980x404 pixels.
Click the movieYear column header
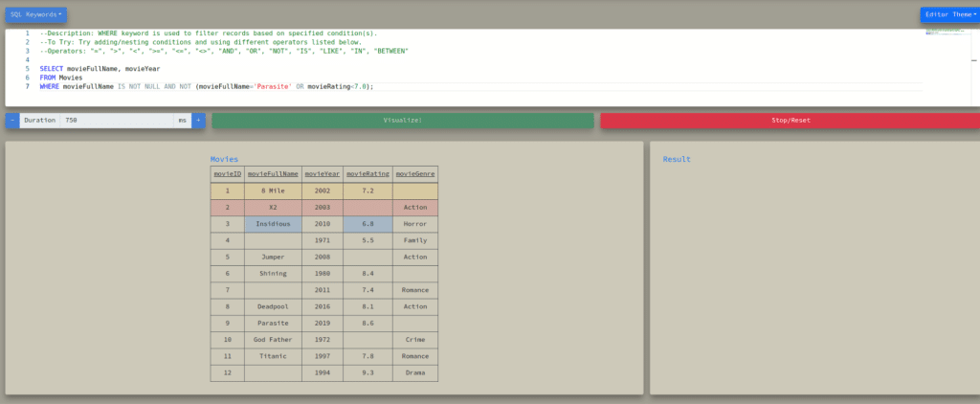[x=323, y=174]
